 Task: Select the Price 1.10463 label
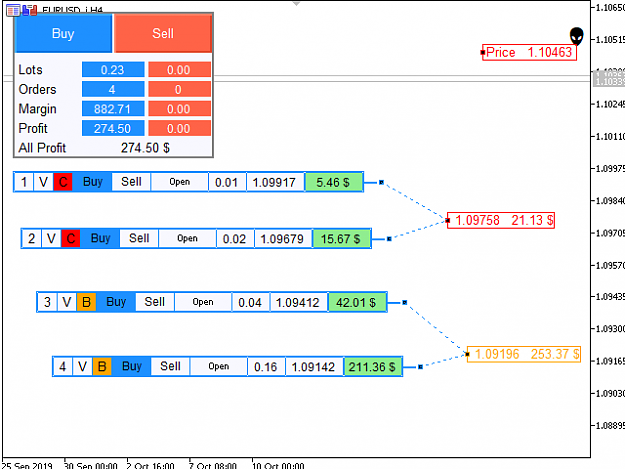[x=529, y=52]
